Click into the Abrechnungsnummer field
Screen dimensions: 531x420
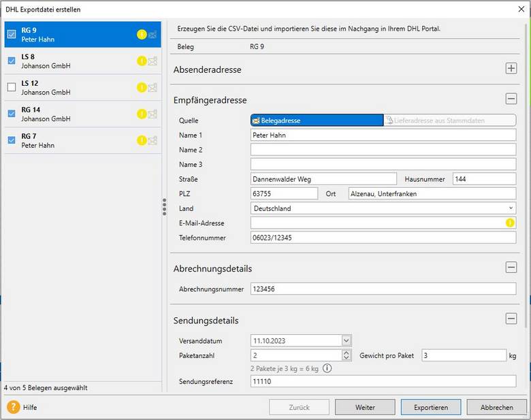pos(383,289)
